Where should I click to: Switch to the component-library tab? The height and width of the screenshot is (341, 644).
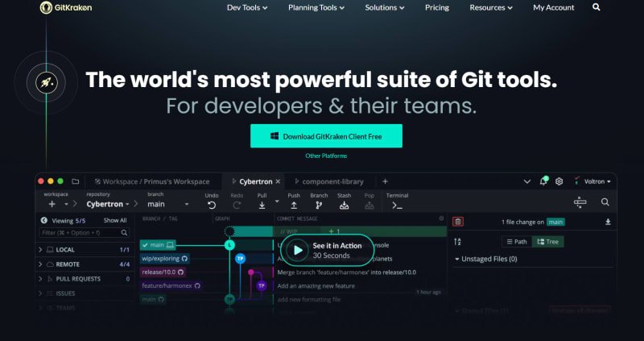coord(329,181)
